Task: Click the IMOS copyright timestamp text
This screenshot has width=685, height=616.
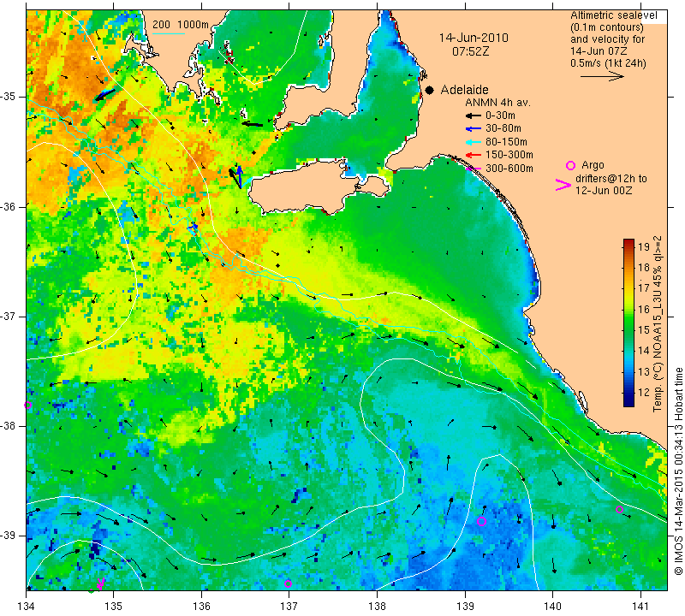Action: click(678, 471)
